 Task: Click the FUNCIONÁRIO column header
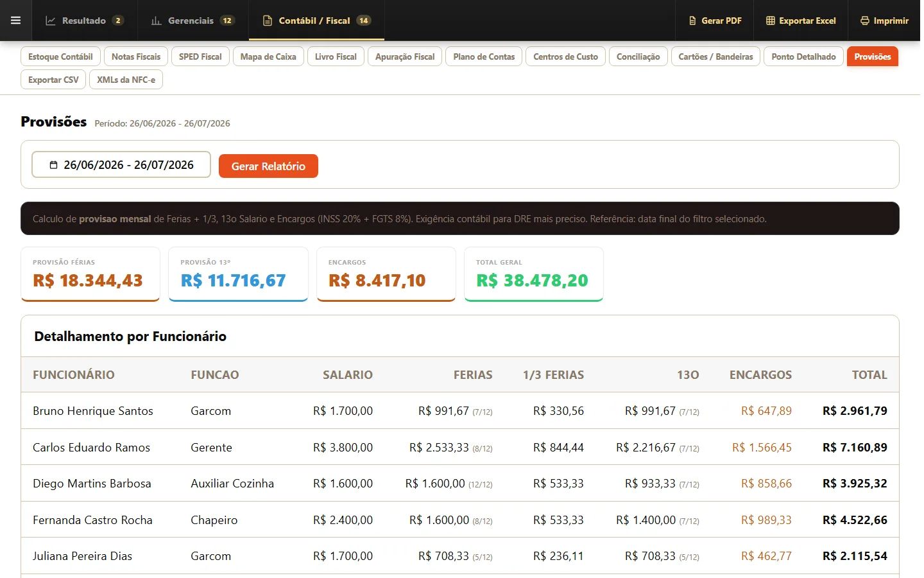[x=74, y=374]
